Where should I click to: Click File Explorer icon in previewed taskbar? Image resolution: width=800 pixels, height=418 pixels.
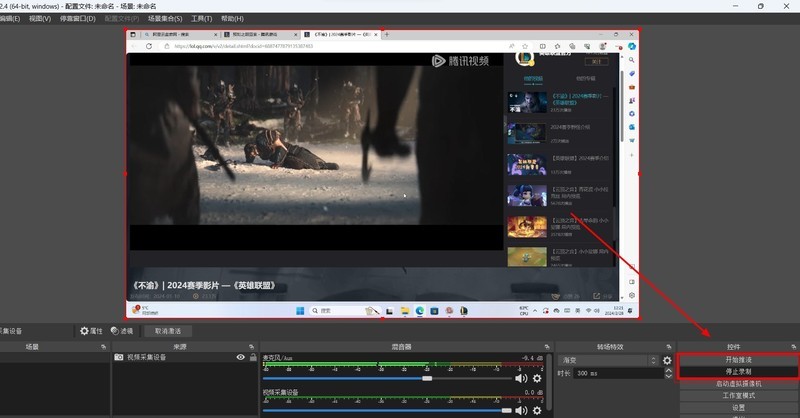[x=405, y=310]
